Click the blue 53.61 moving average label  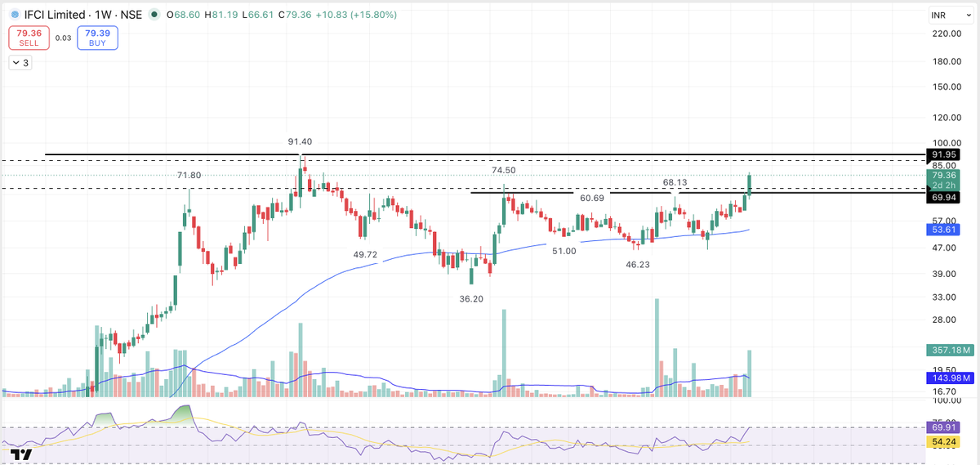(x=944, y=230)
